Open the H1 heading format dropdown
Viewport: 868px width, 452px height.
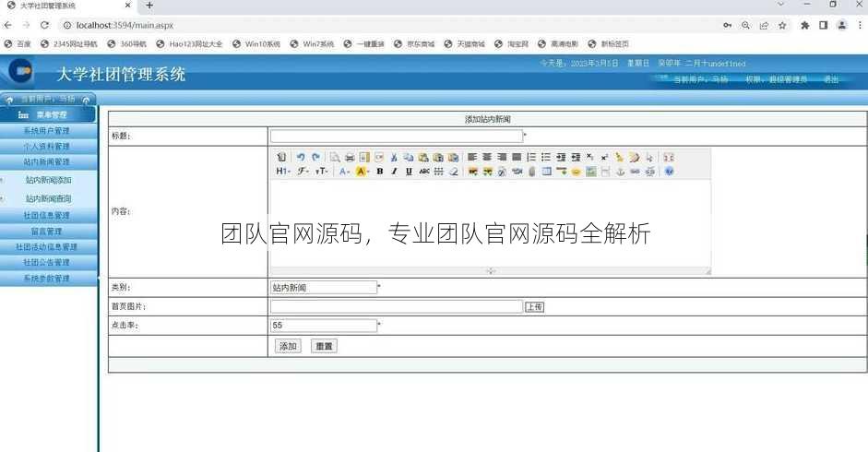[x=283, y=172]
